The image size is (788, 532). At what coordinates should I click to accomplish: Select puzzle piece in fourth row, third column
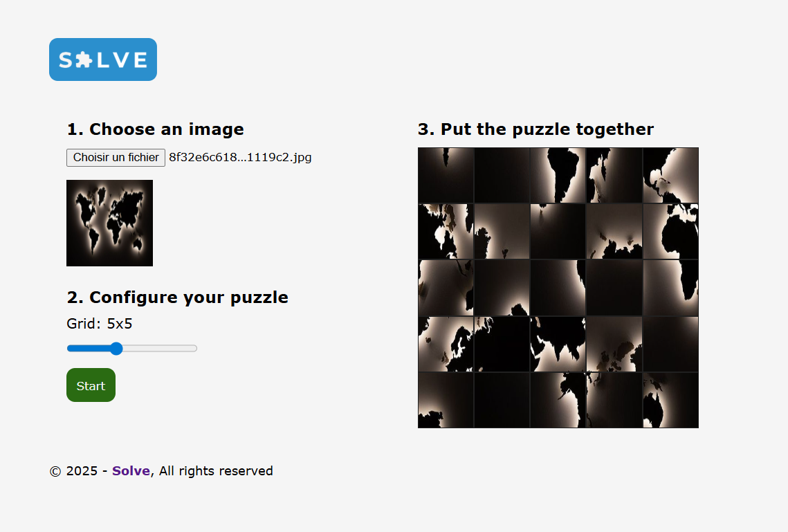tap(558, 344)
